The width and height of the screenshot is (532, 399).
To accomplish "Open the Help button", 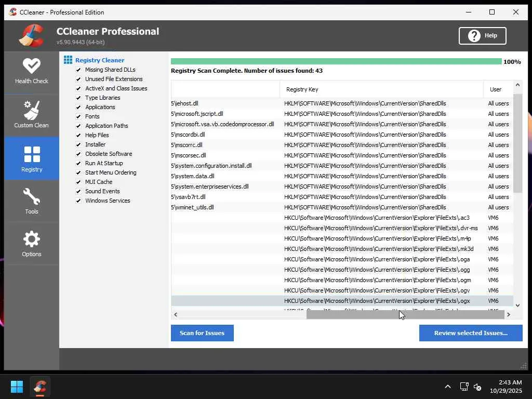I will 482,36.
